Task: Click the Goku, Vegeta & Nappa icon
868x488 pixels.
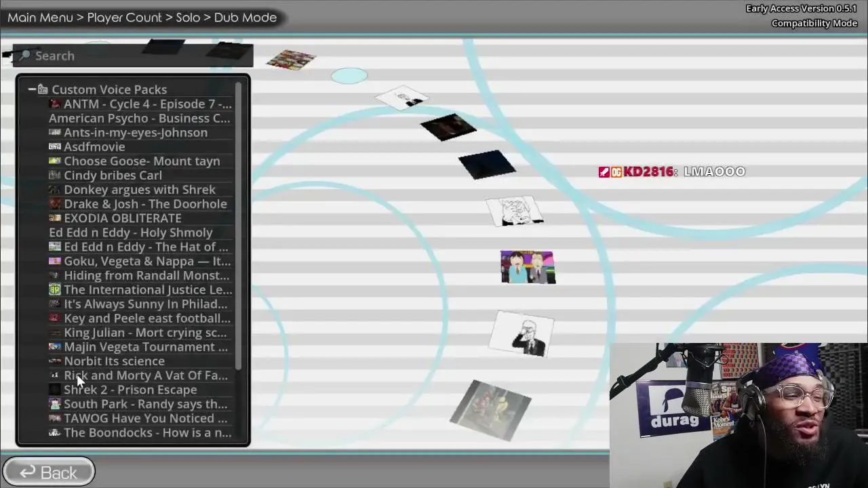Action: (55, 261)
